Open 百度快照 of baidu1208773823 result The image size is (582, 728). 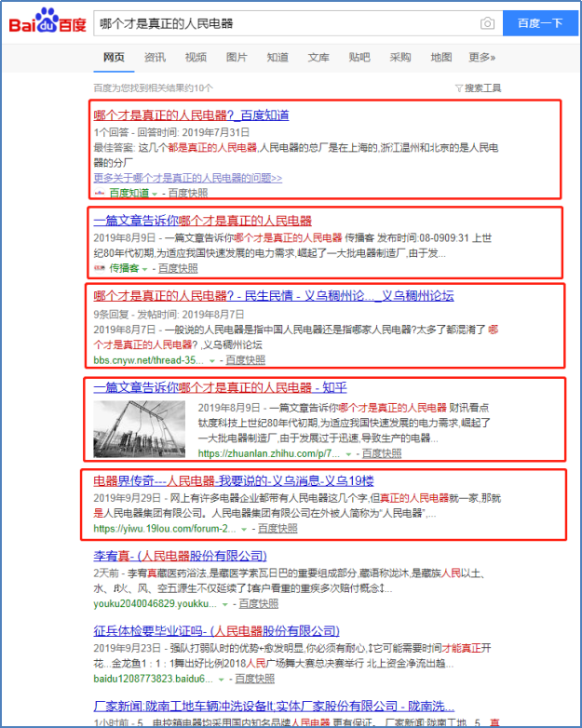tap(254, 679)
